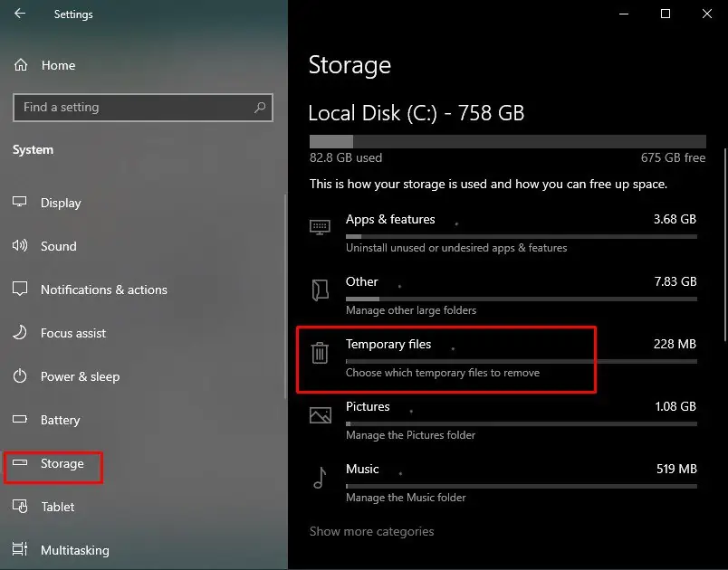
Task: Select the Sound speaker icon
Action: click(20, 245)
